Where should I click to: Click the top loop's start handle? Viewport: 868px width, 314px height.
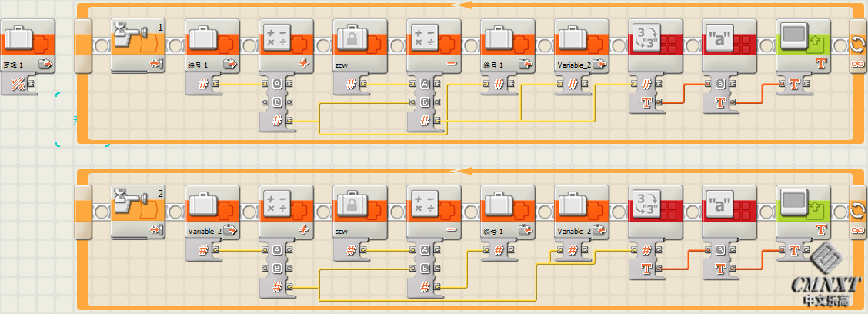pyautogui.click(x=83, y=46)
